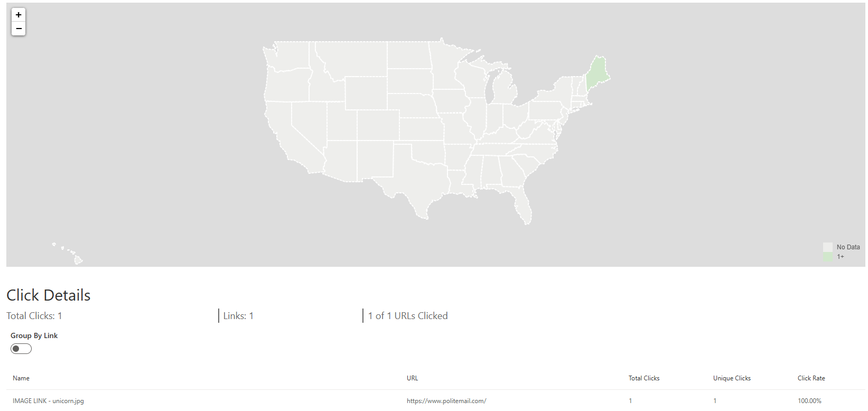The height and width of the screenshot is (411, 868).
Task: Toggle the Group By Link switch
Action: click(x=21, y=349)
